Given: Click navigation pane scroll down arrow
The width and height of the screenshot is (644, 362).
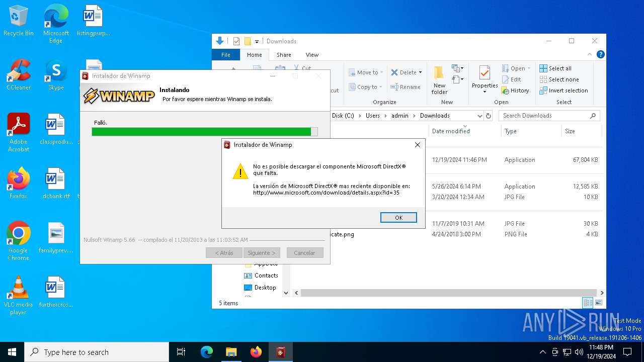Looking at the screenshot, I should pos(286,293).
